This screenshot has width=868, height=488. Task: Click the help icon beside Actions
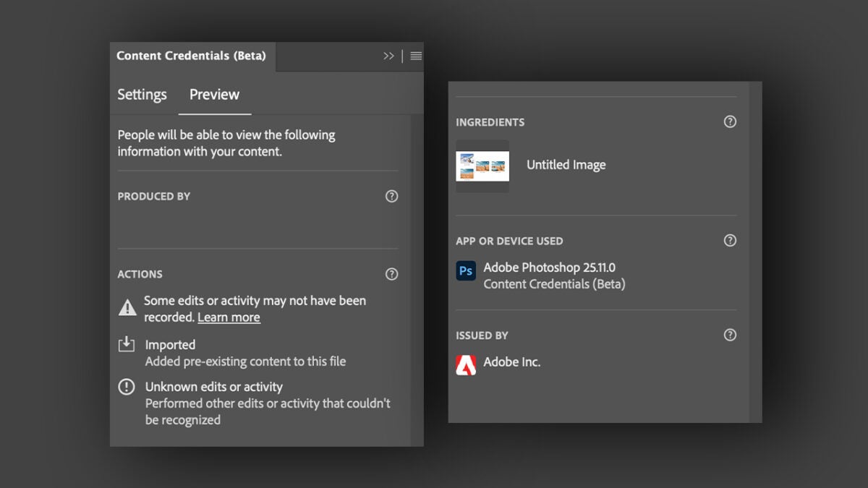click(391, 274)
